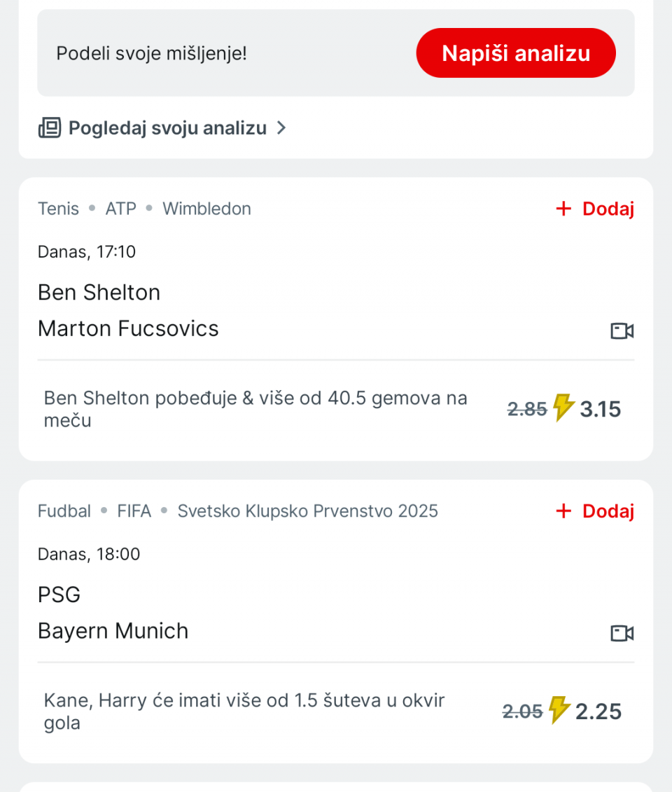Click the newspaper icon beside Pogledaj svoju analizu
The width and height of the screenshot is (672, 792).
50,127
